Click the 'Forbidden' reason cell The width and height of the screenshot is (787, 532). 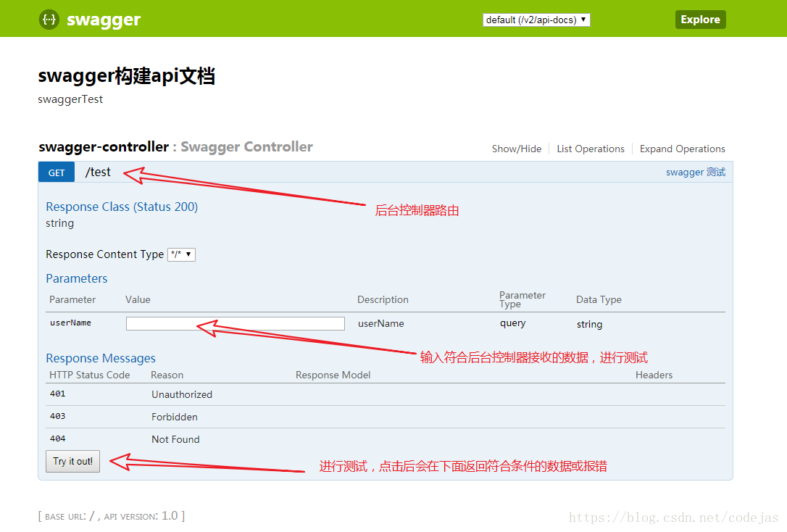coord(175,417)
